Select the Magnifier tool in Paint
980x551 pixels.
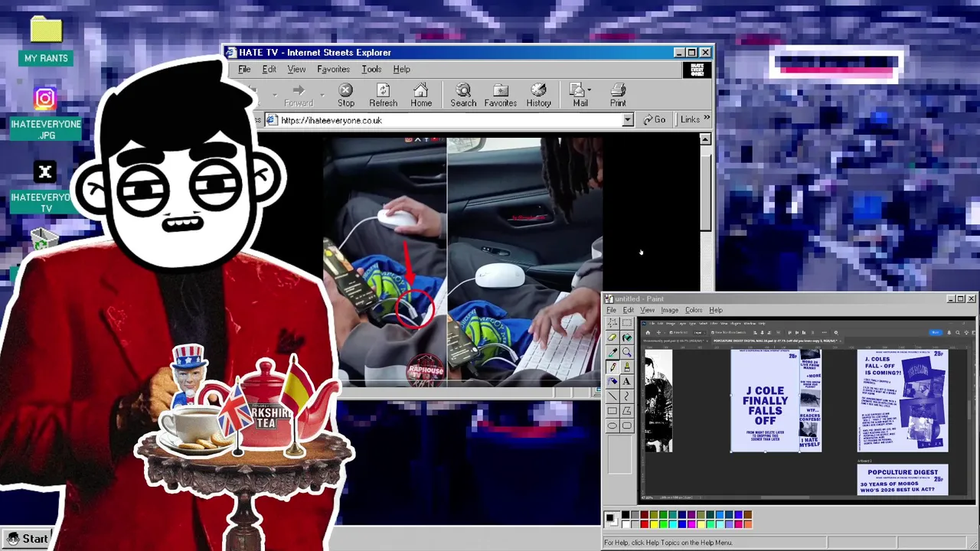tap(626, 352)
